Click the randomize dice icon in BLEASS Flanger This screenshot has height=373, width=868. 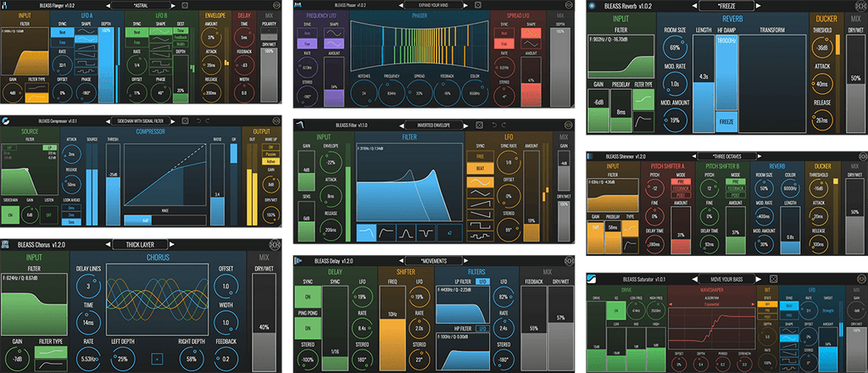185,6
